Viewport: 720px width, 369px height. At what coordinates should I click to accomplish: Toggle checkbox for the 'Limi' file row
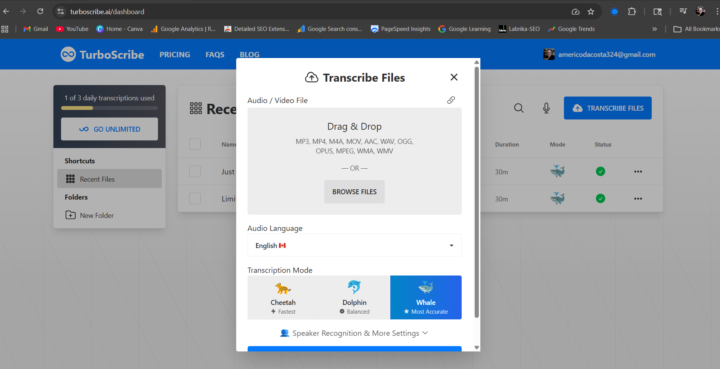coord(195,198)
